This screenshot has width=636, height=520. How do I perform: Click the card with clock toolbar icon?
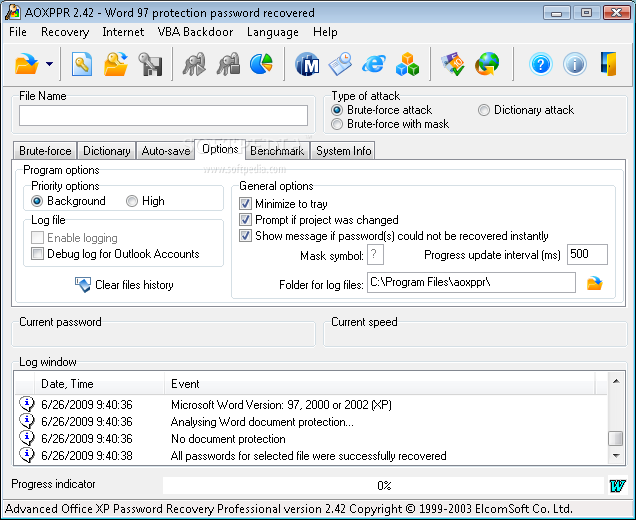(x=340, y=64)
